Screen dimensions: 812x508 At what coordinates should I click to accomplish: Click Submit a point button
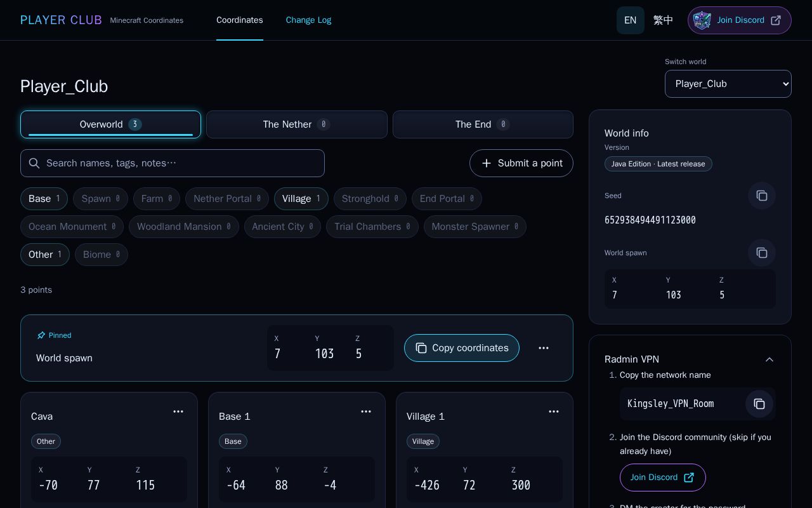pyautogui.click(x=521, y=163)
